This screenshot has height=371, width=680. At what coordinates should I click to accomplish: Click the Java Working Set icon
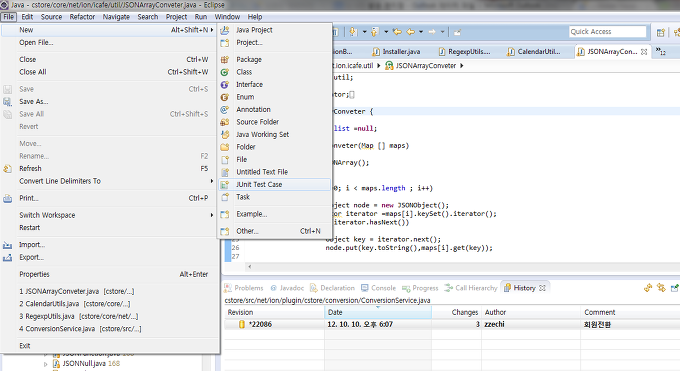coord(225,135)
